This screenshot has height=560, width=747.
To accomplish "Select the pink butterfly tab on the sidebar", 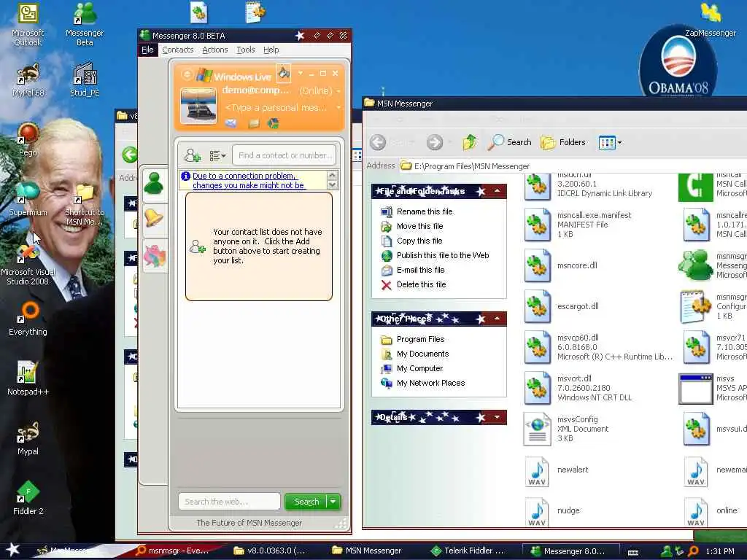I will pyautogui.click(x=154, y=255).
